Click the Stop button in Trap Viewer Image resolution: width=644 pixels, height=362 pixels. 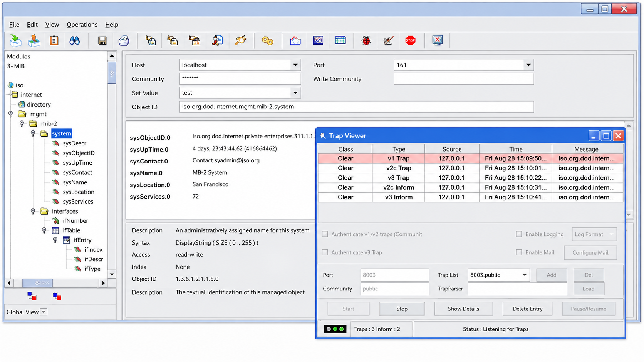point(402,309)
